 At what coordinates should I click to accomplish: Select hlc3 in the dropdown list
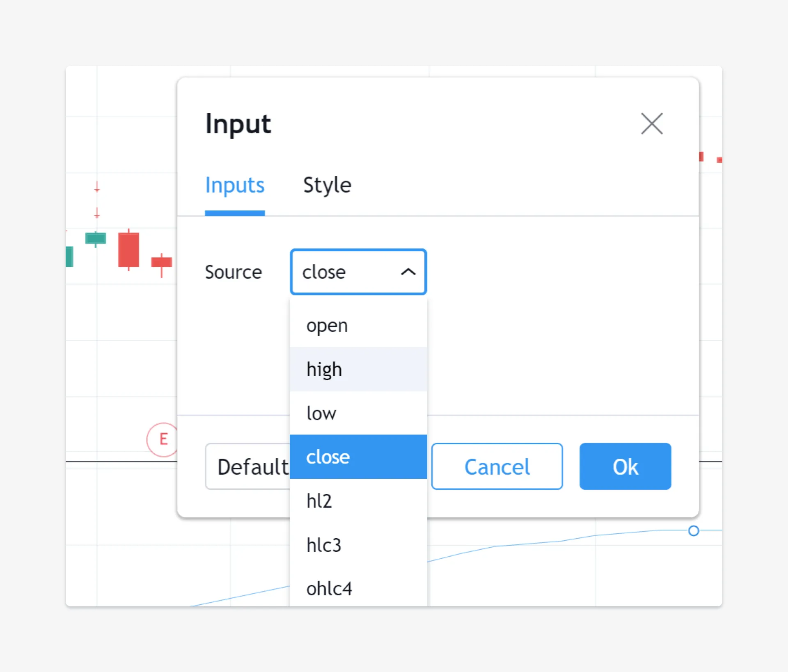tap(358, 545)
